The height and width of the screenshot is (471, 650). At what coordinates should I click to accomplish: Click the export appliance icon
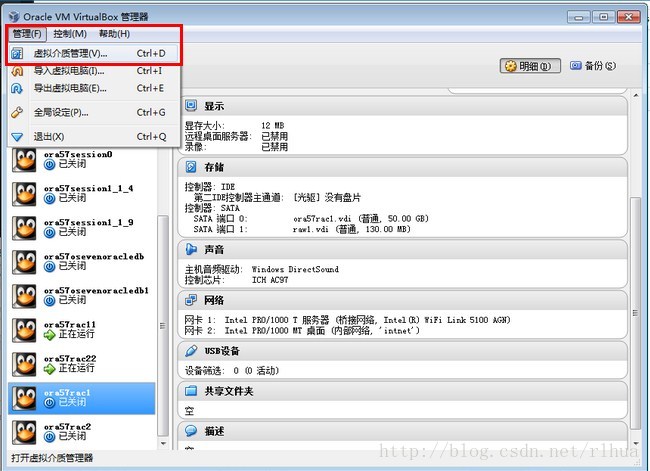17,88
